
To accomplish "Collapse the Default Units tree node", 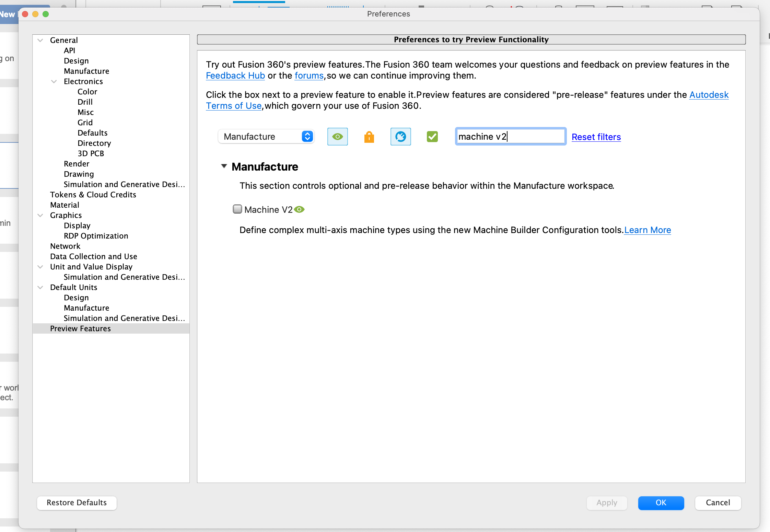I will [x=40, y=287].
